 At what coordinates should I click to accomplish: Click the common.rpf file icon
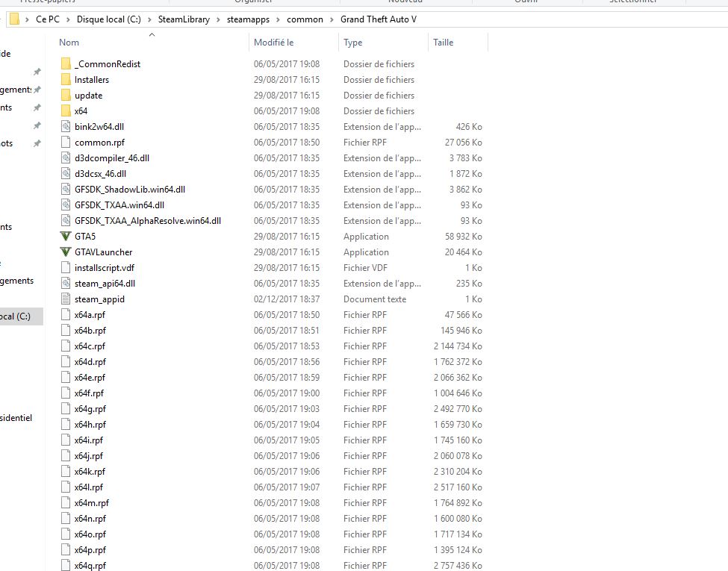point(66,142)
